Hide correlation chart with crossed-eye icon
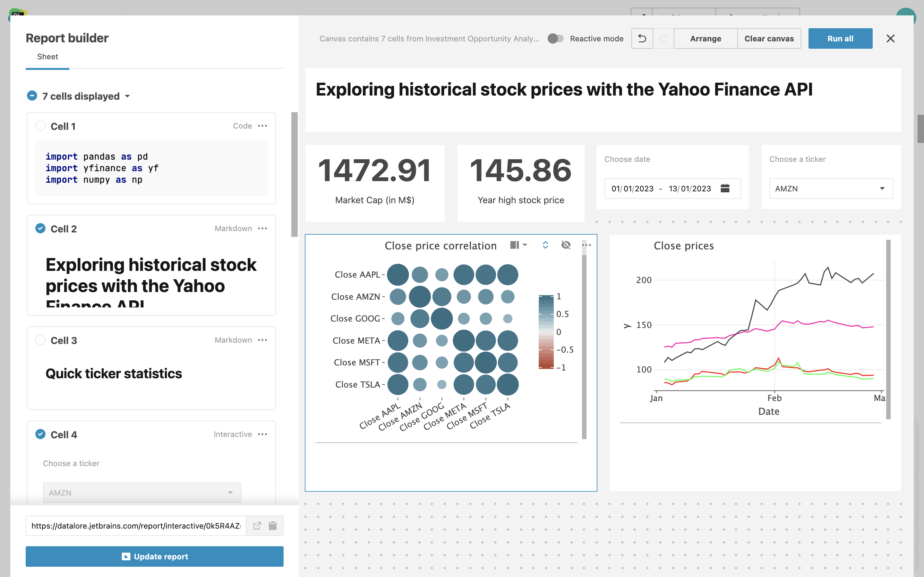This screenshot has width=924, height=577. click(566, 245)
